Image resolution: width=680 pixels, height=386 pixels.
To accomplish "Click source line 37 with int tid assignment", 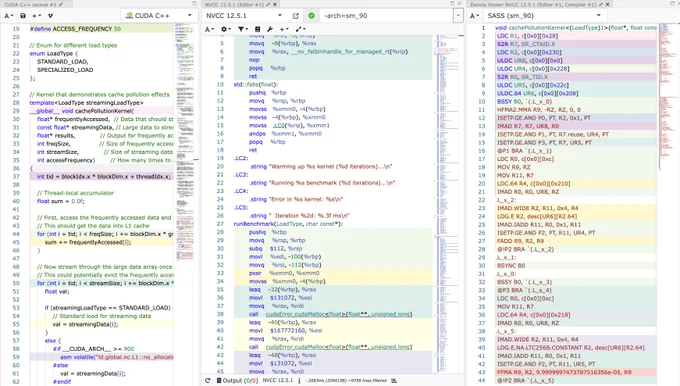I will 101,177.
